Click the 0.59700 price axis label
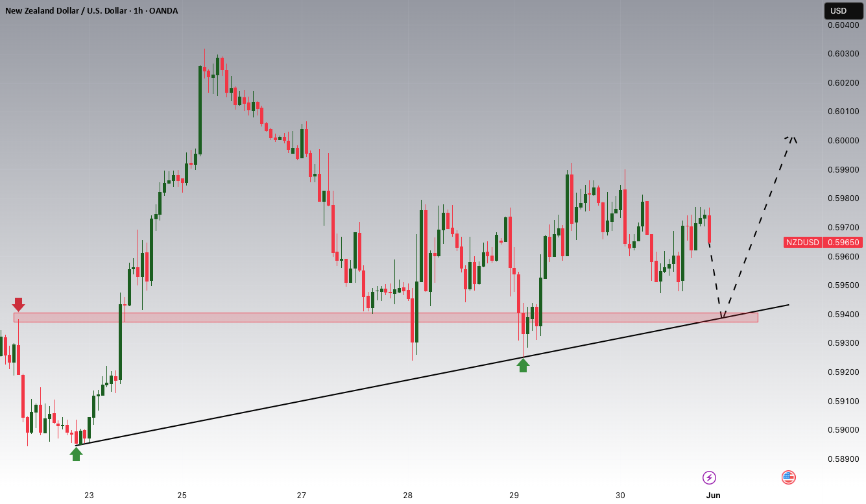This screenshot has width=866, height=504. (x=843, y=228)
